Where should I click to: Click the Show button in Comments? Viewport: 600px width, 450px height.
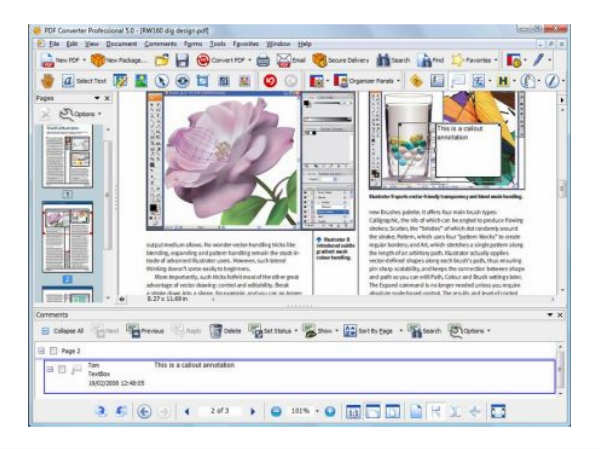click(317, 331)
